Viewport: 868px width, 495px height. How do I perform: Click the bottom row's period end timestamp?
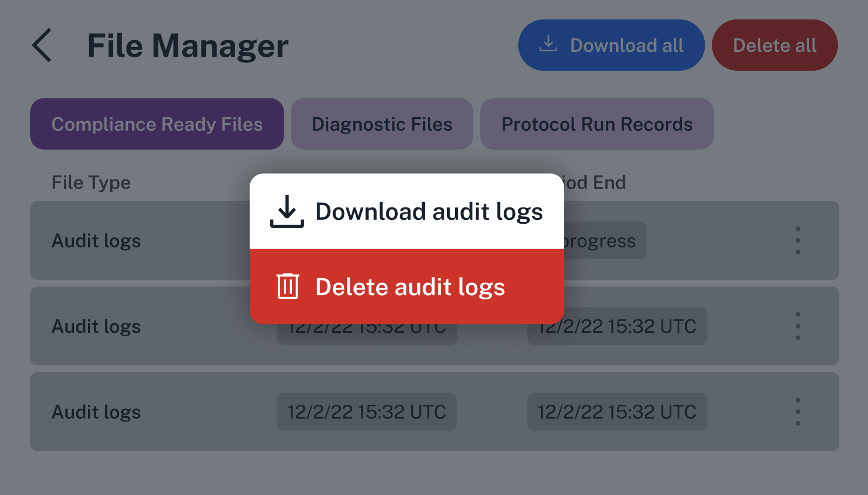617,412
